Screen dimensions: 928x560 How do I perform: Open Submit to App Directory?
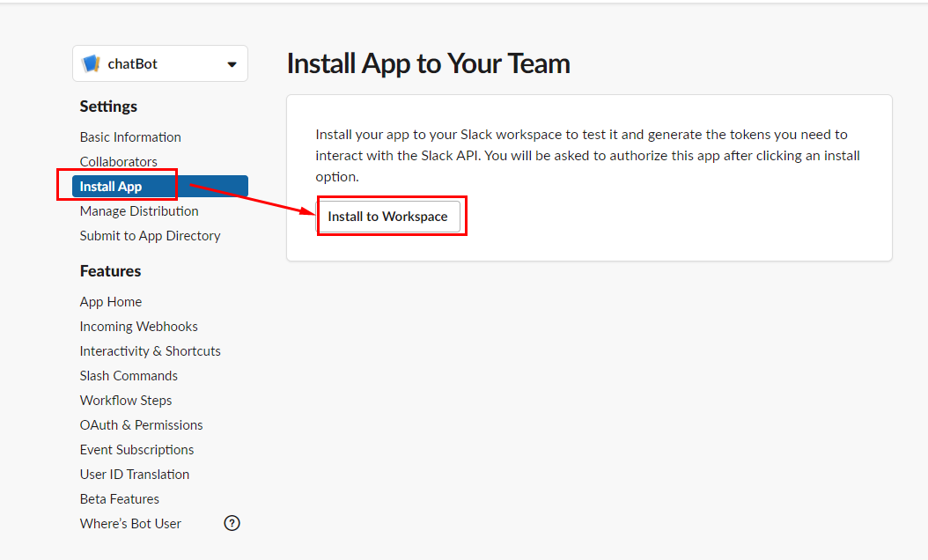click(x=150, y=236)
